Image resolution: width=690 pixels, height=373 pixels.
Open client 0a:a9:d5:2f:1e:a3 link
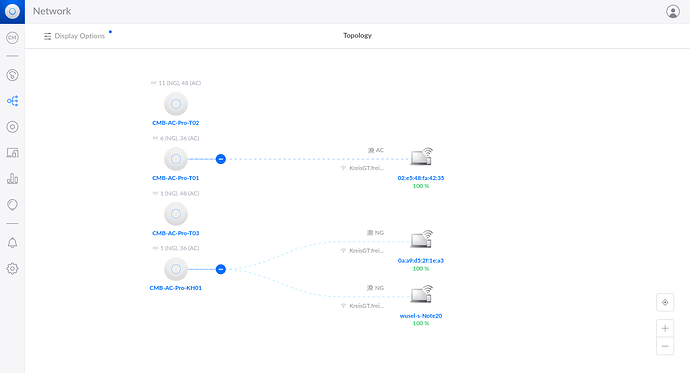[421, 261]
